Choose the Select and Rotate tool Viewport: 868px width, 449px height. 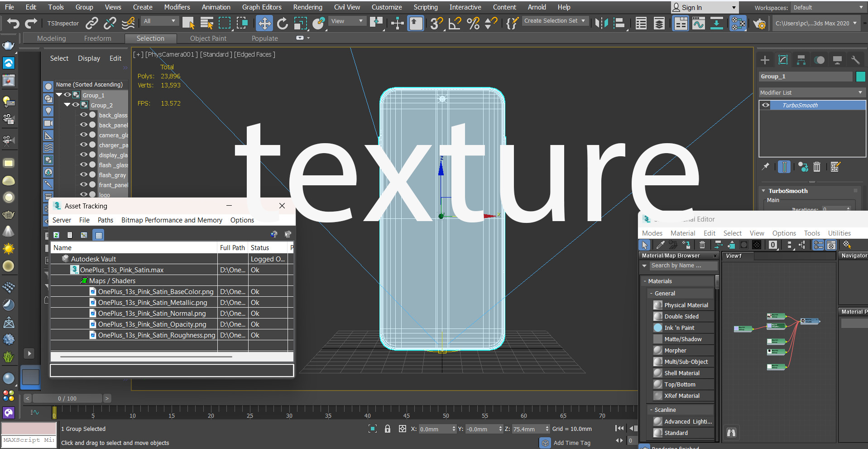282,23
